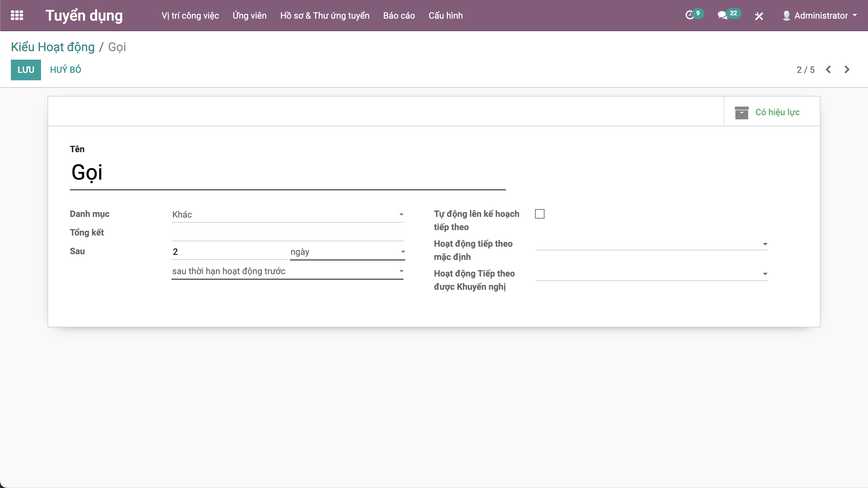
Task: Click the debug tools wrench icon
Action: (x=759, y=16)
